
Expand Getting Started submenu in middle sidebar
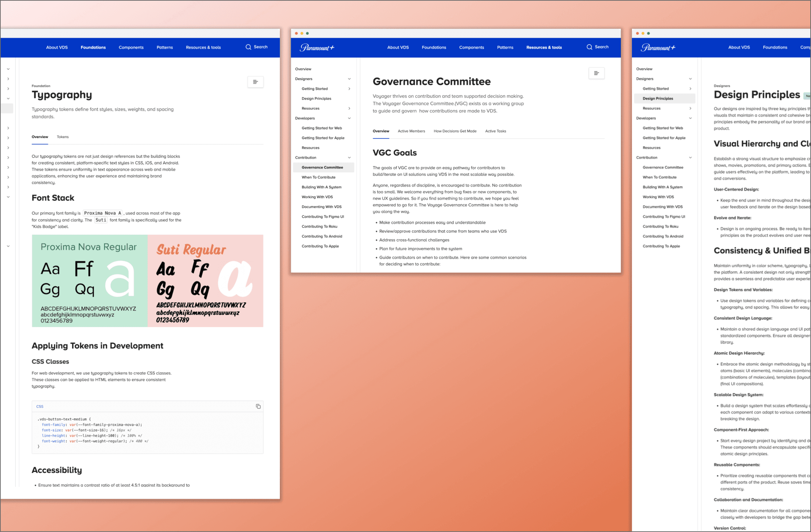click(349, 89)
